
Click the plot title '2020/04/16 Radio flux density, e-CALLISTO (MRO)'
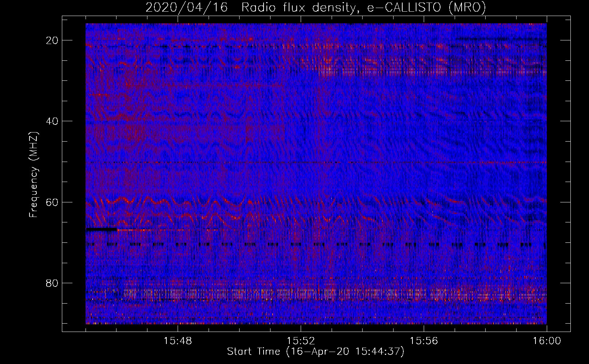[316, 8]
